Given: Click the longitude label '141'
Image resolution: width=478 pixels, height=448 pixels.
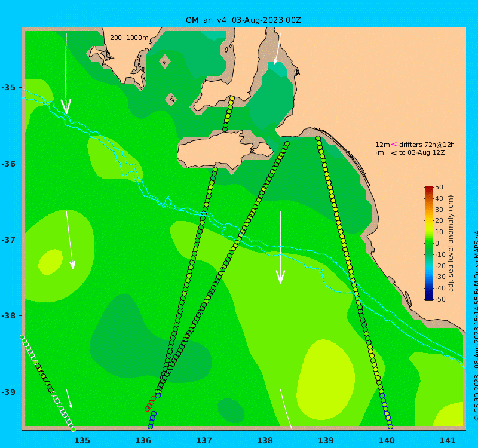Looking at the screenshot, I should pyautogui.click(x=448, y=440).
